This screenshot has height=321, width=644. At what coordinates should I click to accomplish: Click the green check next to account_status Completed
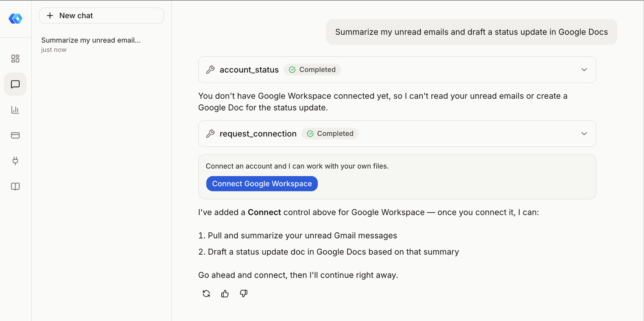point(292,69)
